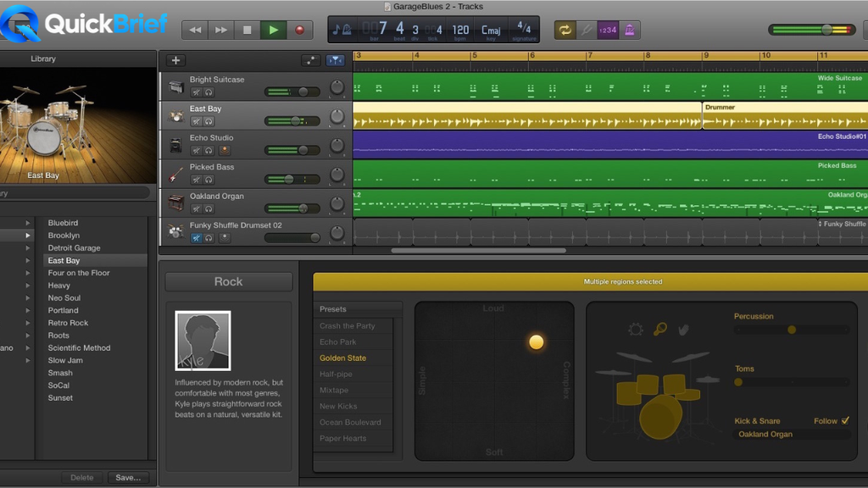868x488 pixels.
Task: Click the yellow puck in the XY pad
Action: coord(536,342)
